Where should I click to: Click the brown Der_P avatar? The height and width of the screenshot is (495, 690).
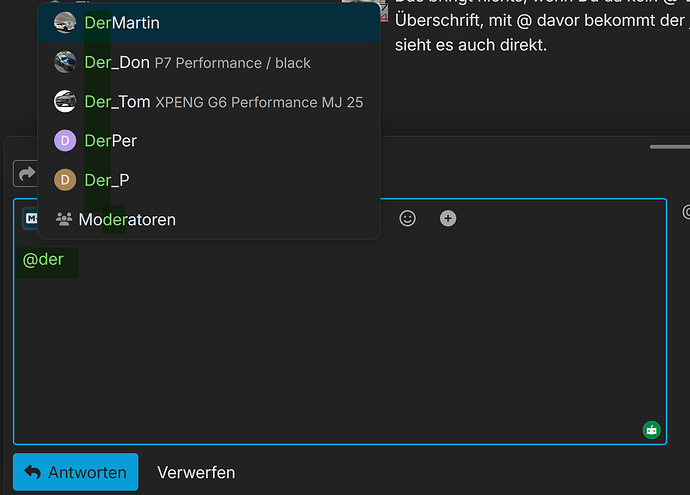[x=65, y=180]
